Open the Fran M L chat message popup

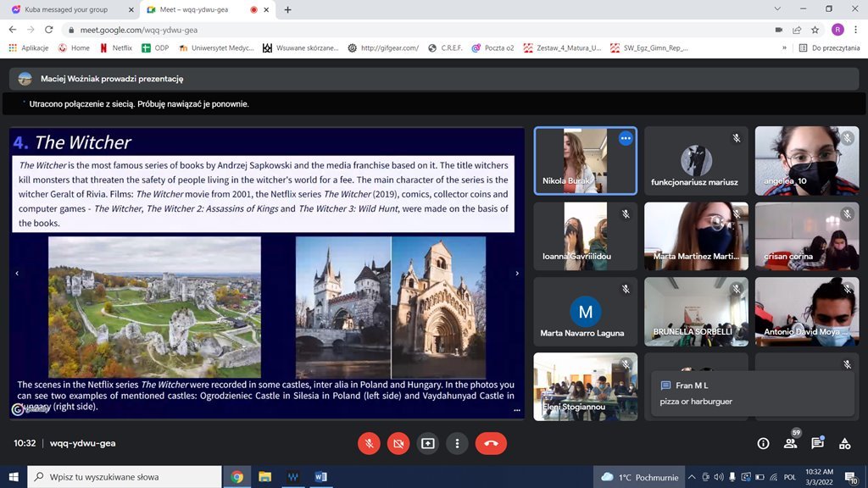tap(753, 393)
